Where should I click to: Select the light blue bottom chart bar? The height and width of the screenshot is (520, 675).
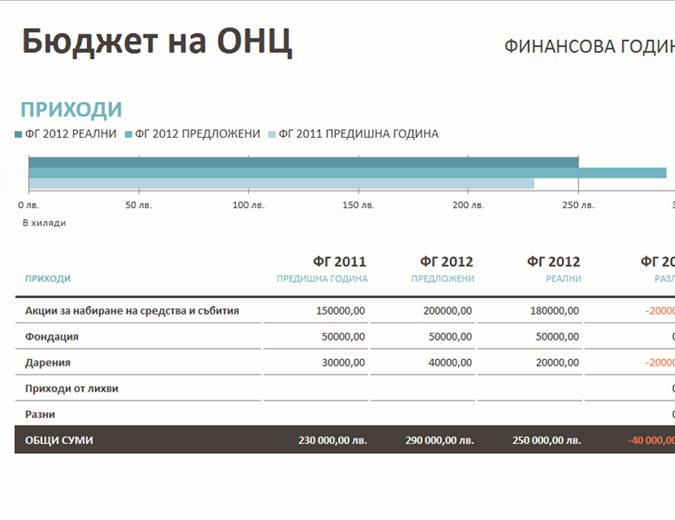(282, 184)
